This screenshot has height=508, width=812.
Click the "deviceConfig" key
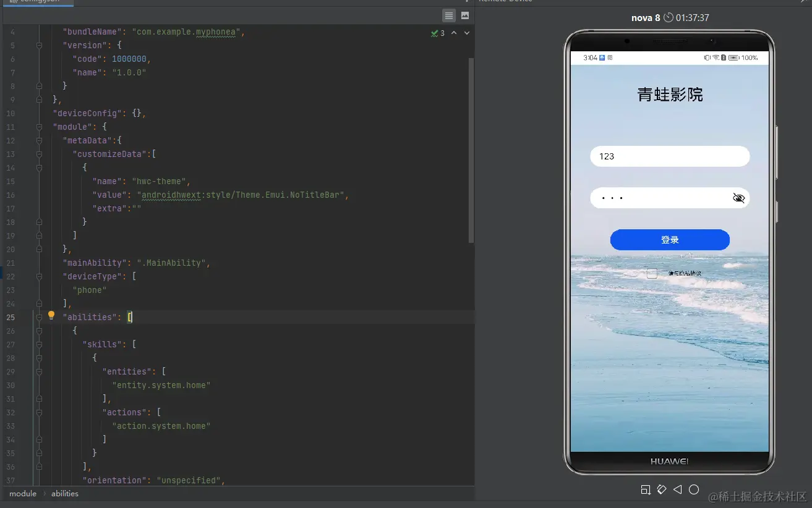(87, 113)
